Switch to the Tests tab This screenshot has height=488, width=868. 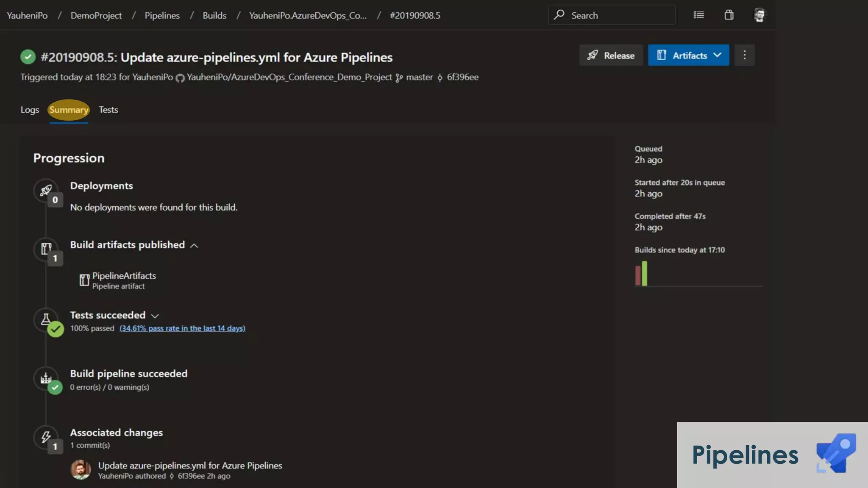[x=108, y=110]
